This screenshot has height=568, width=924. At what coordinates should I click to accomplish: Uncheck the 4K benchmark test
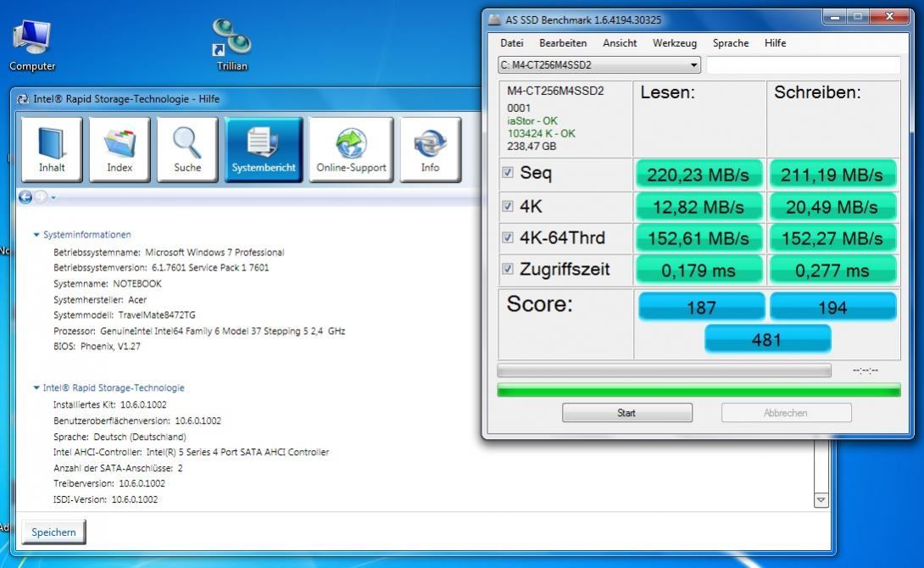508,206
